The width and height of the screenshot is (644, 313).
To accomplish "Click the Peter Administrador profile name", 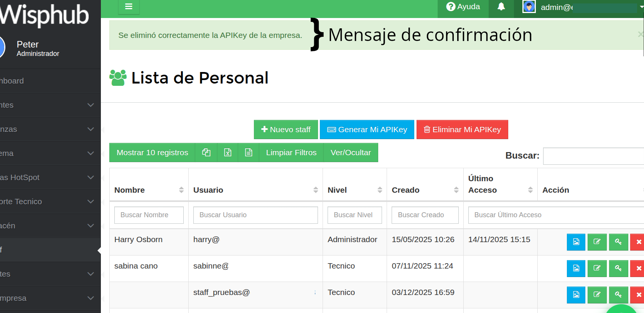I will tap(38, 49).
